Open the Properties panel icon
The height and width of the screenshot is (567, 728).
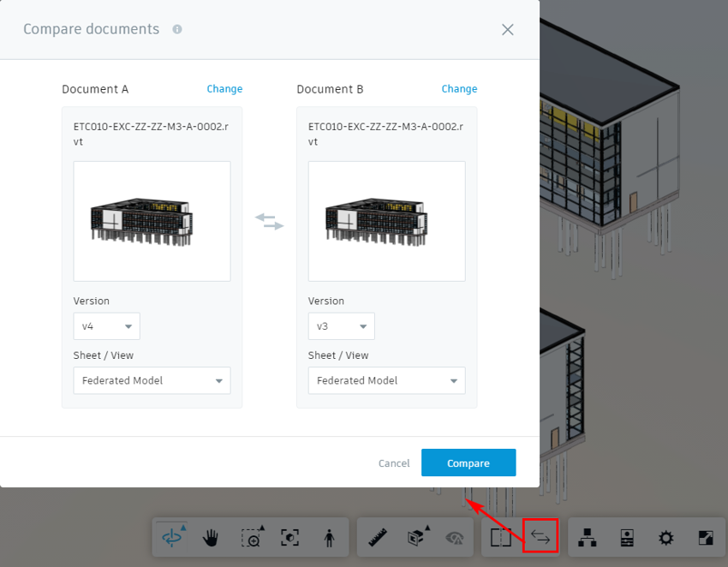pos(627,538)
